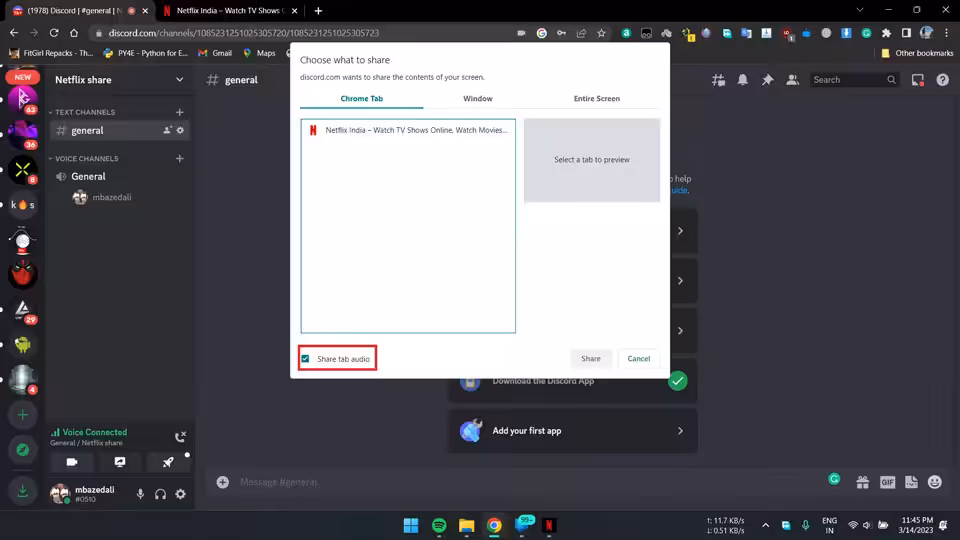Open notification settings bell

click(743, 80)
